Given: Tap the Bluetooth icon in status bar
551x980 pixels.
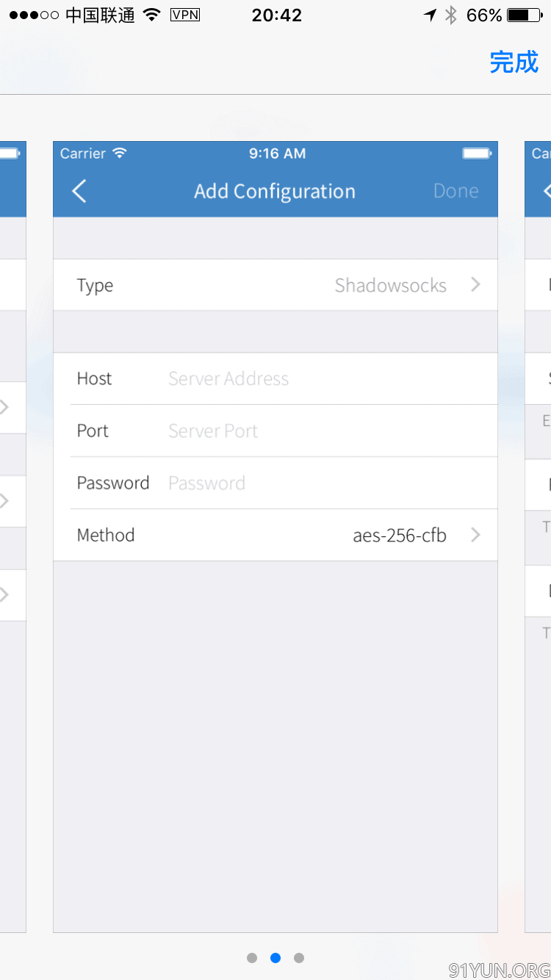Looking at the screenshot, I should [x=451, y=15].
